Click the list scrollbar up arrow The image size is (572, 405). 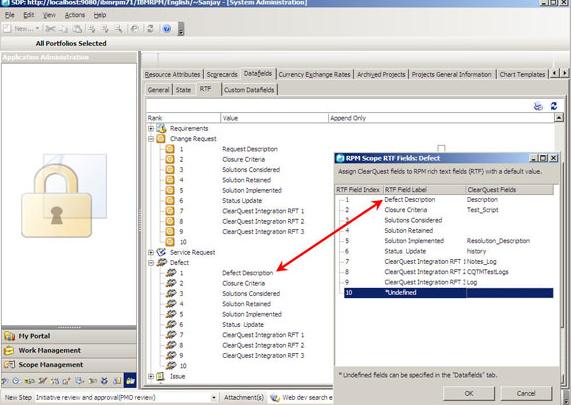559,117
